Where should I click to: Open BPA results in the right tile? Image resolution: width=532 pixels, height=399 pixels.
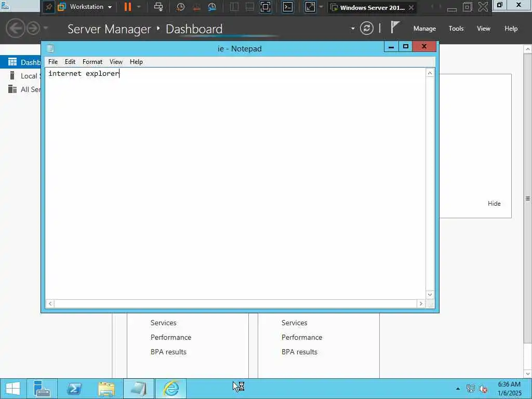pos(299,352)
